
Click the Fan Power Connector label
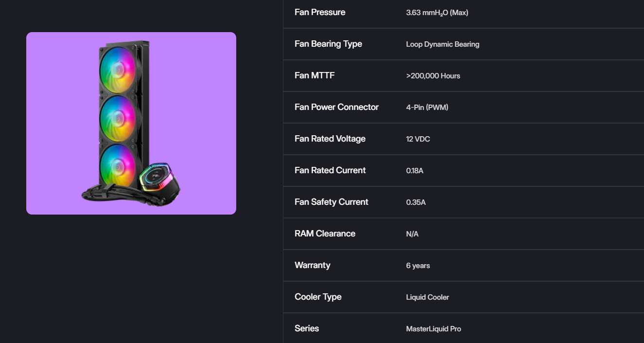point(336,107)
